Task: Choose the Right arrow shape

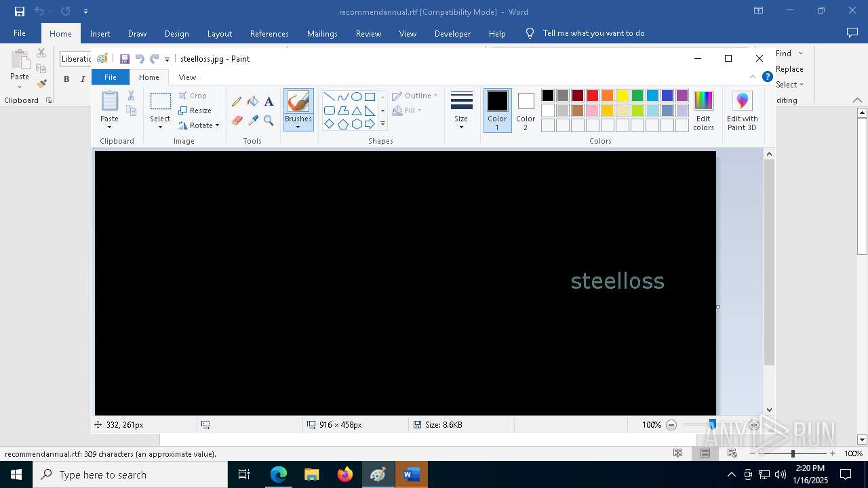Action: (x=370, y=124)
